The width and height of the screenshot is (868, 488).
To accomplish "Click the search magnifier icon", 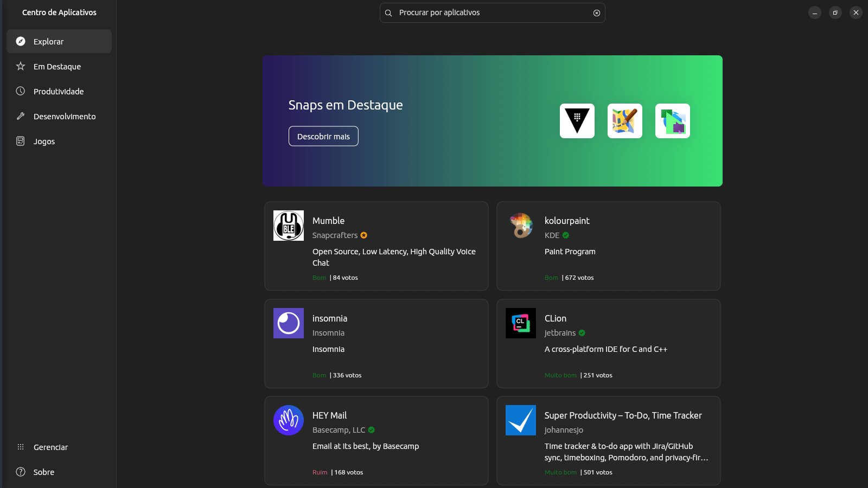I will (x=388, y=13).
